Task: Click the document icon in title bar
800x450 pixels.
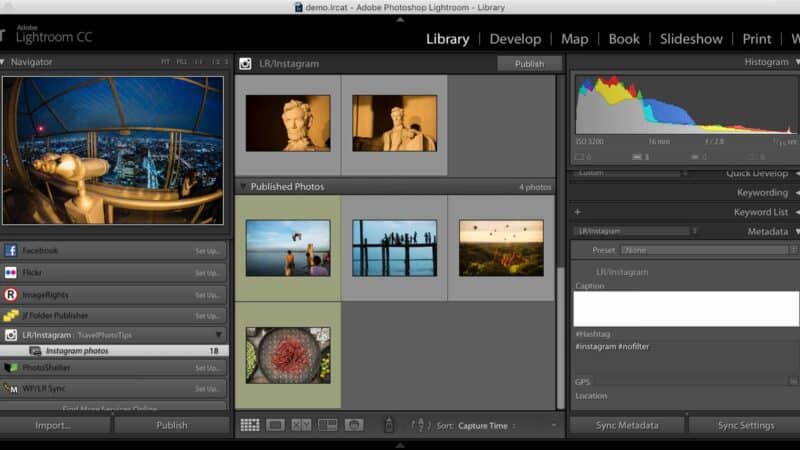Action: [x=298, y=7]
